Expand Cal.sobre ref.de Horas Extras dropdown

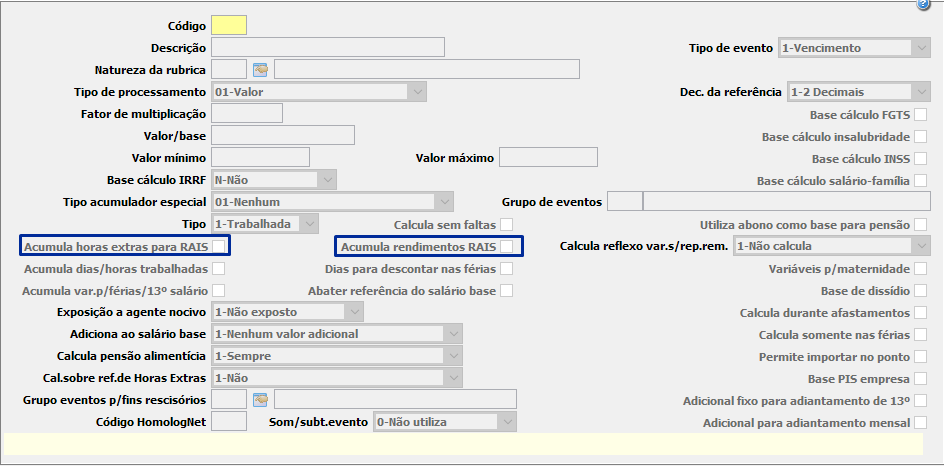(337, 378)
